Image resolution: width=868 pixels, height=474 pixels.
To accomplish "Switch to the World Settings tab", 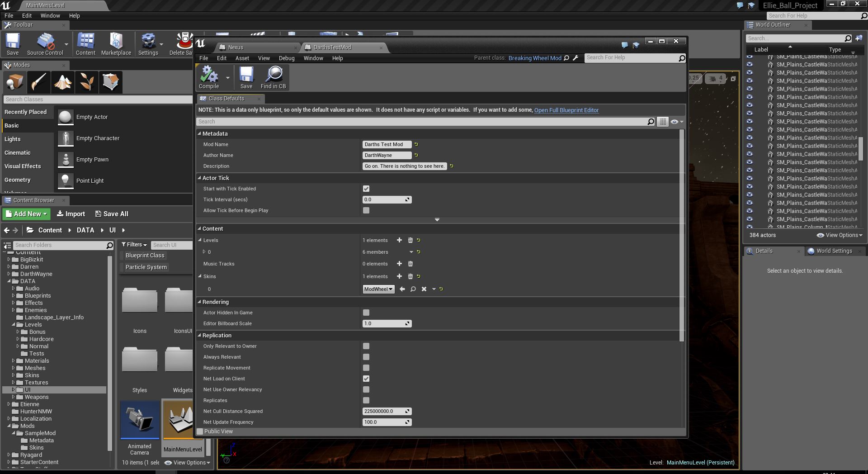I will pos(833,251).
